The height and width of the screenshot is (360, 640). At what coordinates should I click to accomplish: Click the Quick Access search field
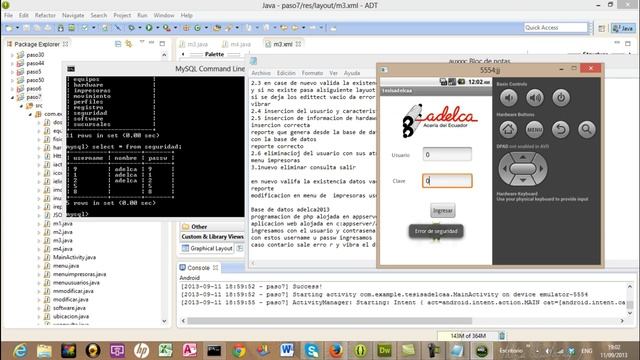pyautogui.click(x=556, y=28)
